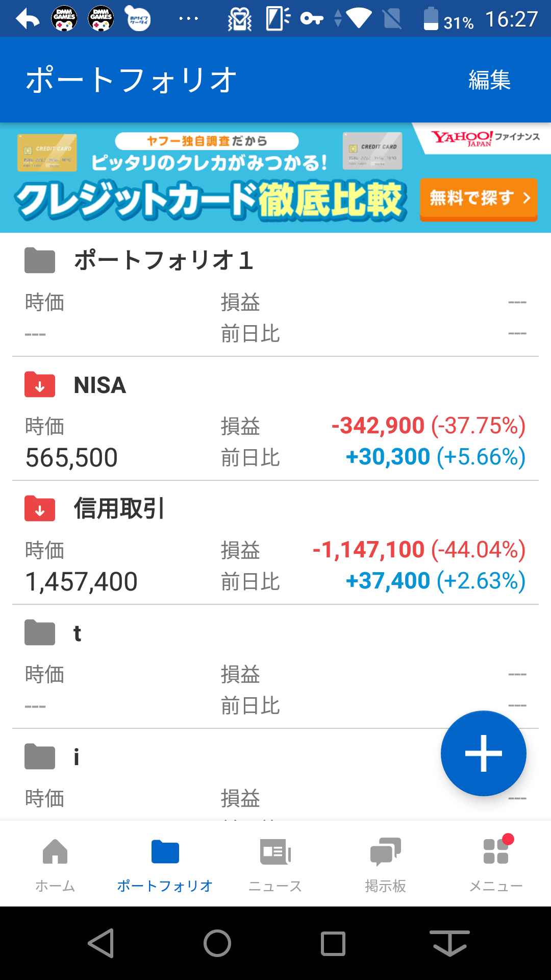Tap the blue add portfolio plus button
551x980 pixels.
483,753
